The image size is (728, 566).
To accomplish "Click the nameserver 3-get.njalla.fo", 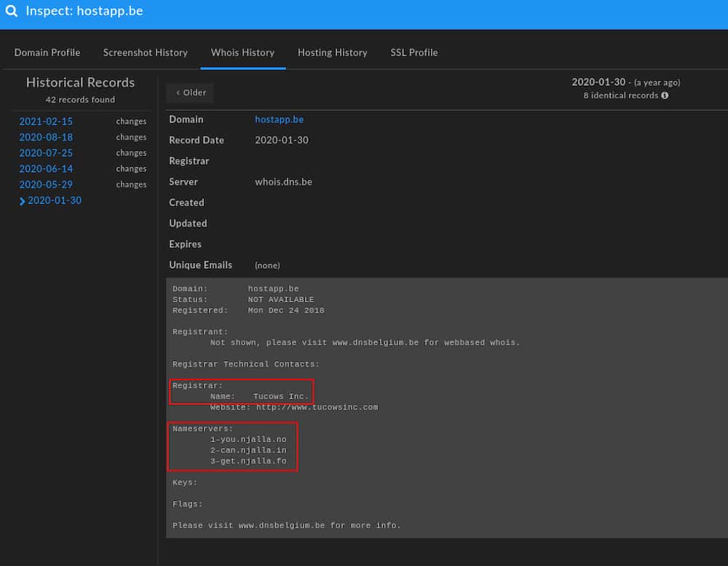I will (248, 461).
